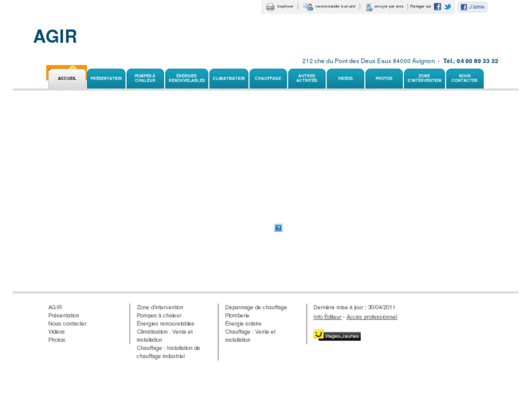Click the Facebook J'aime button
Viewport: 532px width, 399px height.
pos(472,7)
